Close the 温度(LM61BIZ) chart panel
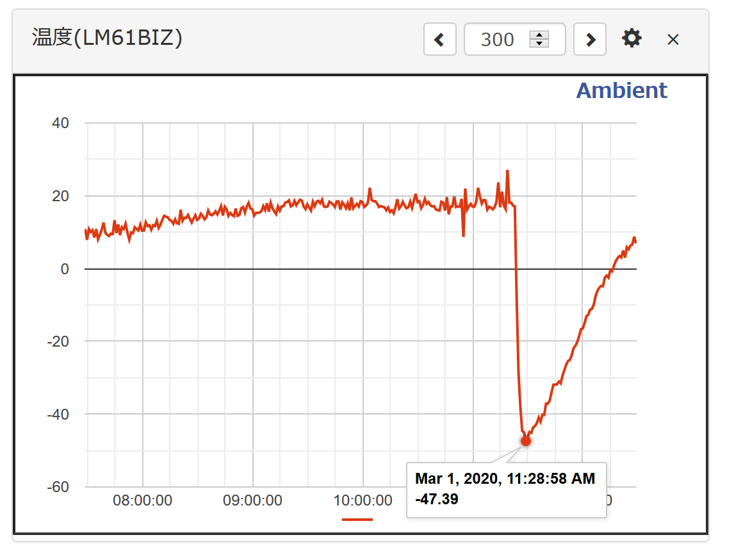This screenshot has width=734, height=560. [x=673, y=39]
